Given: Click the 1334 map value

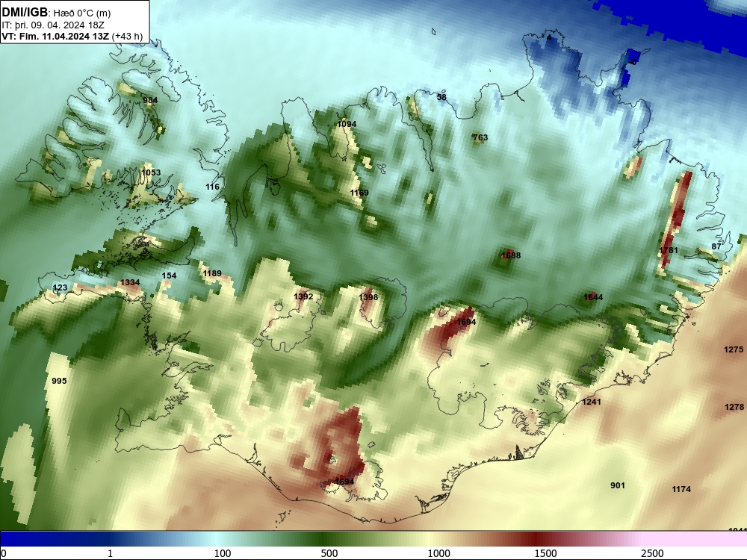Looking at the screenshot, I should click(x=130, y=282).
